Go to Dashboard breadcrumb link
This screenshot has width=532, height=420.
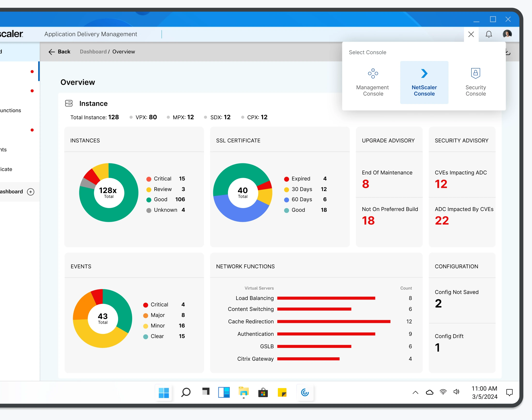click(93, 52)
